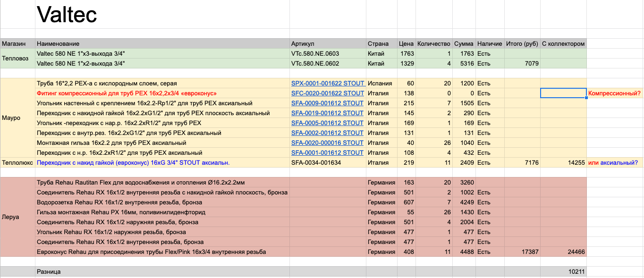This screenshot has height=278, width=644.
Task: Select sum cell 5316
Action: [x=464, y=63]
